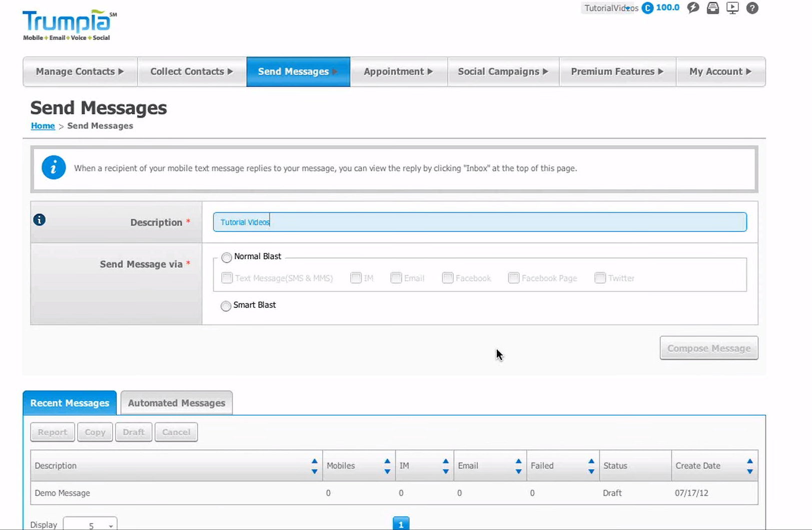
Task: Click the lightning bolt quick message icon
Action: 693,8
